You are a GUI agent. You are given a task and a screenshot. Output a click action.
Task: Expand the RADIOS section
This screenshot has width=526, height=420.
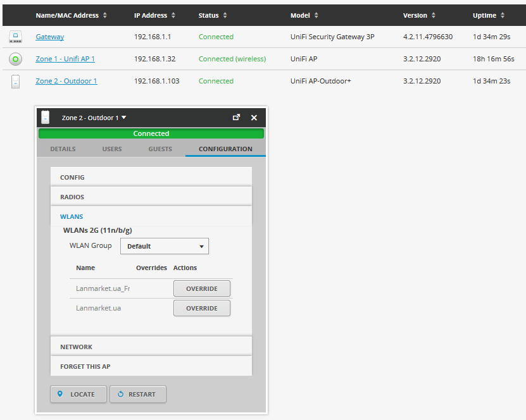(151, 197)
